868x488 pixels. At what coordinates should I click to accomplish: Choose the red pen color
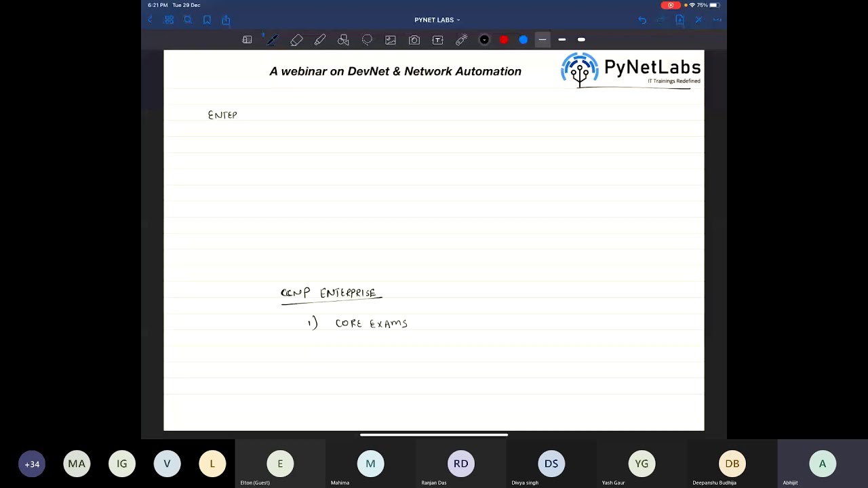pos(504,40)
